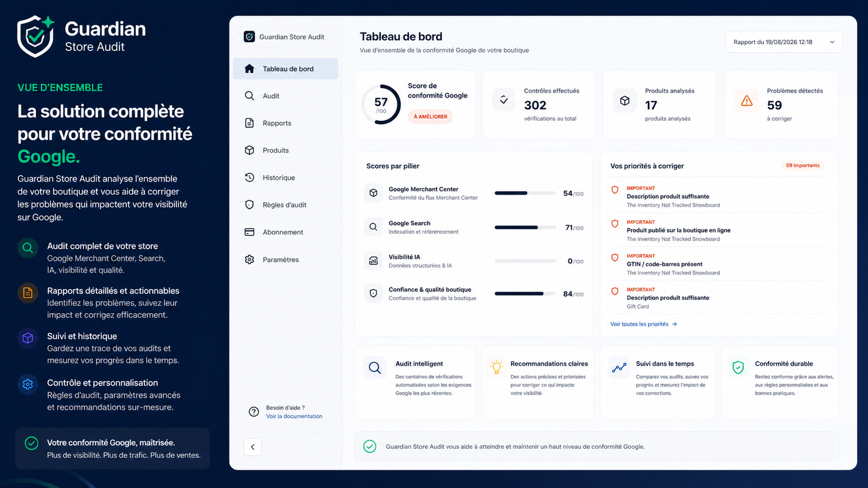The width and height of the screenshot is (868, 488).
Task: Click the green shield icon for Conformité durable
Action: click(738, 368)
